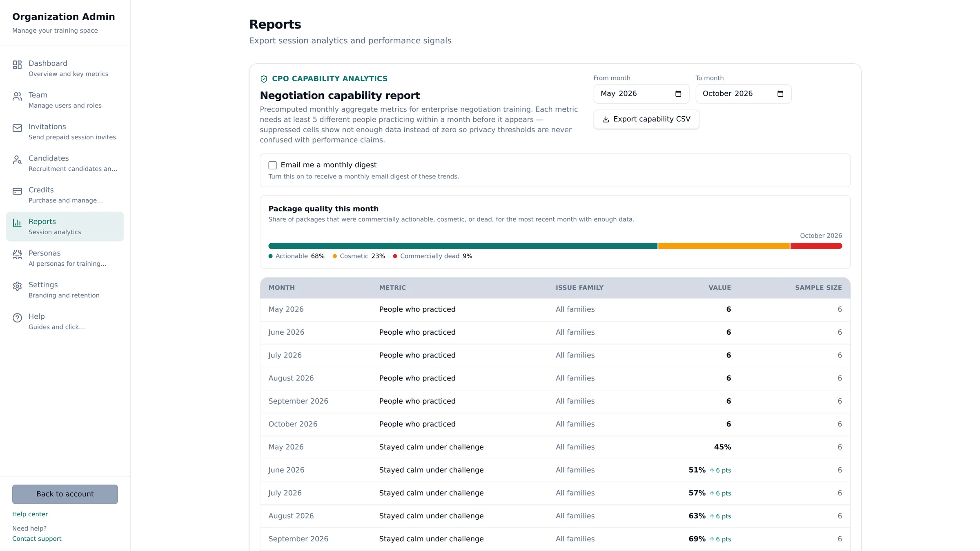980x551 pixels.
Task: Click the Team people icon
Action: [x=17, y=96]
